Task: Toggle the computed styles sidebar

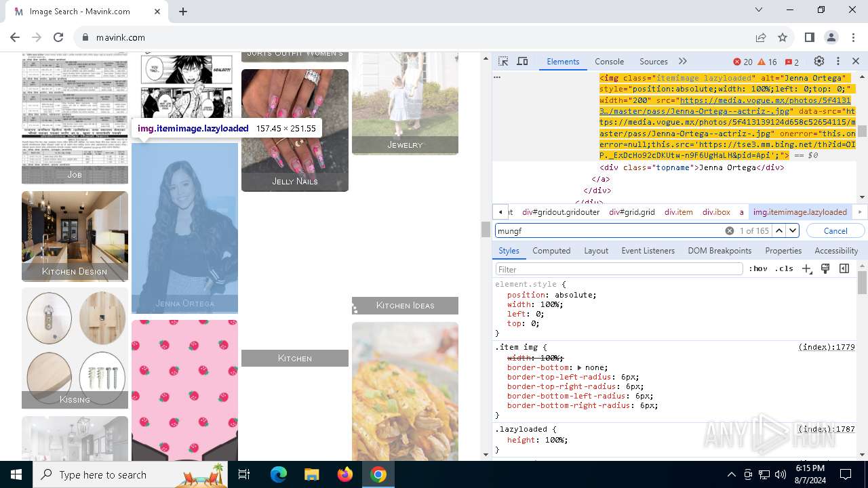Action: [x=844, y=269]
